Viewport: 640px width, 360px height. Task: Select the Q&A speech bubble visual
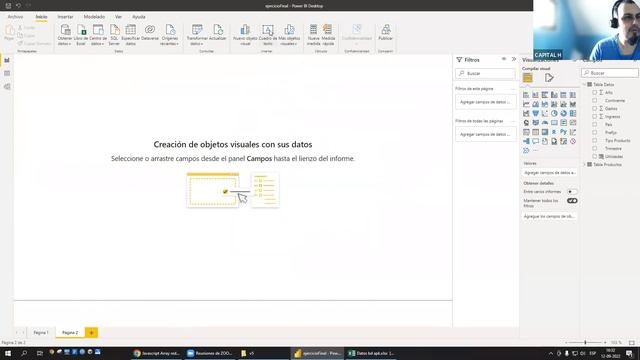(536, 142)
